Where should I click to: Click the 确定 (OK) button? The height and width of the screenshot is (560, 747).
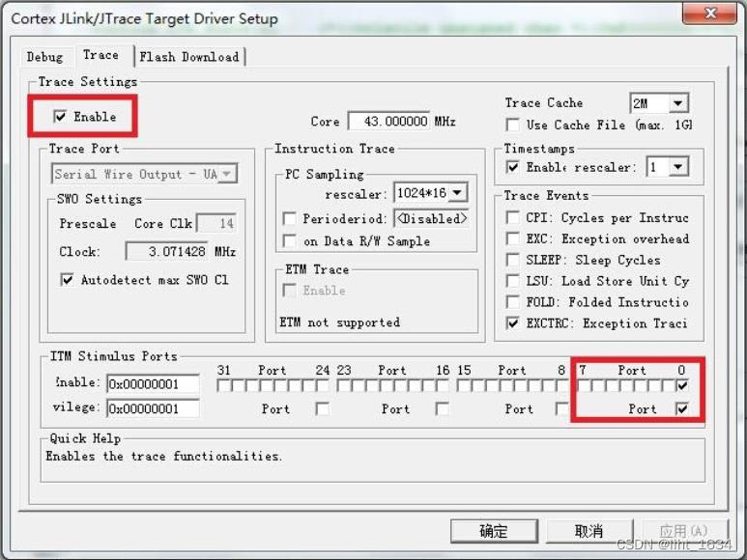click(x=494, y=531)
